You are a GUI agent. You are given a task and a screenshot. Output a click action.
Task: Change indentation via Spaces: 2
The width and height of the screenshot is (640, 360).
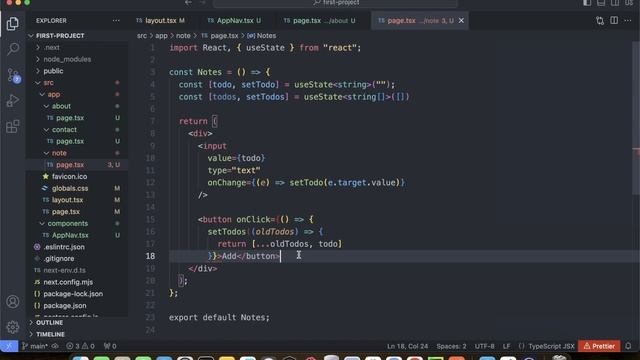tap(451, 346)
